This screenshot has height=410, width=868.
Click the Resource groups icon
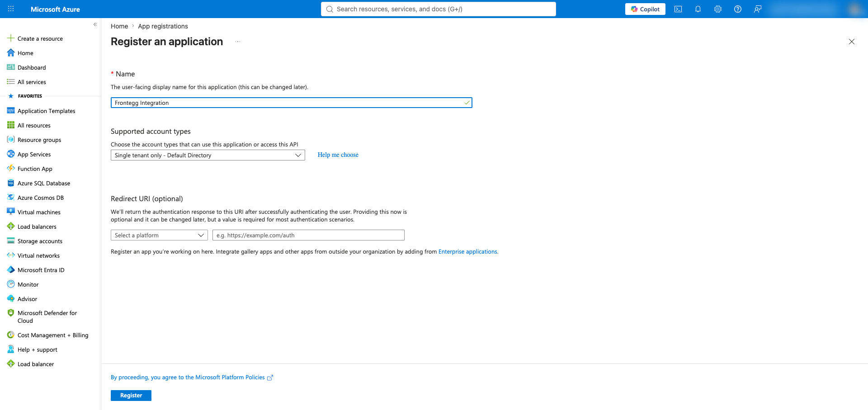click(11, 140)
